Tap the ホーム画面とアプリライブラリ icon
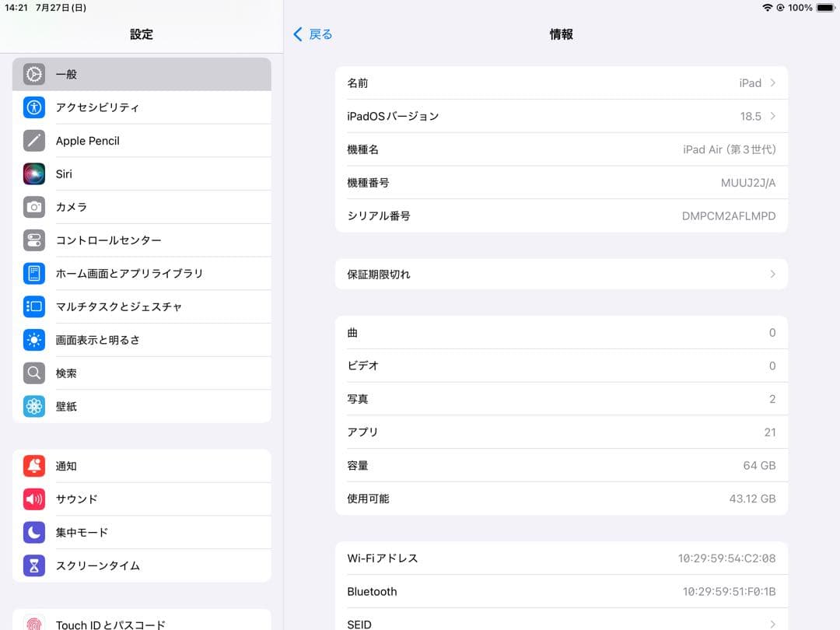Viewport: 840px width, 630px height. 33,273
